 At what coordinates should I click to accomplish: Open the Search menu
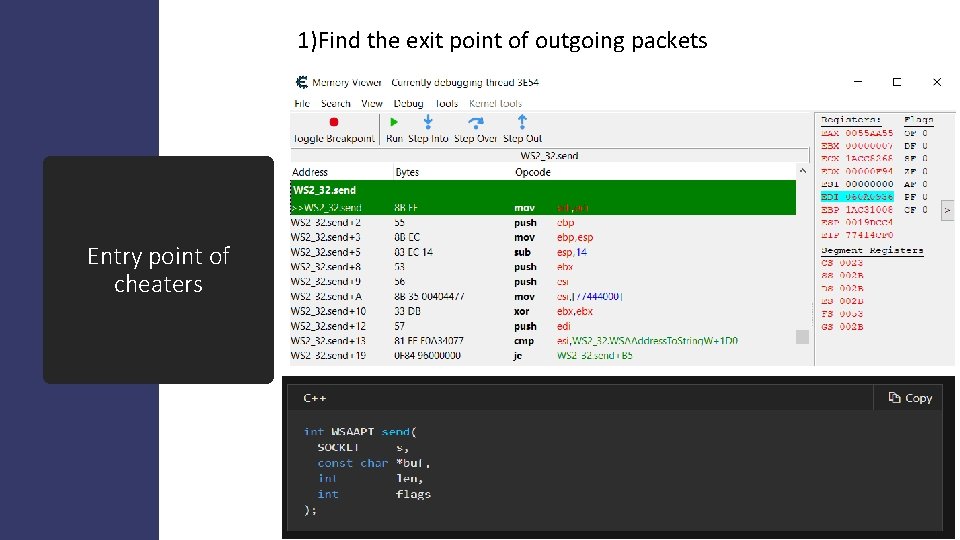point(335,103)
